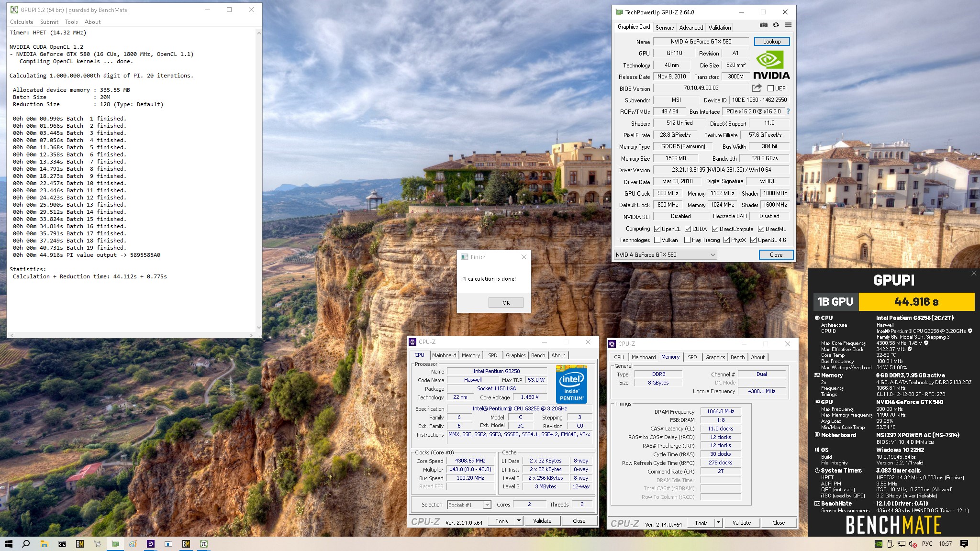980x551 pixels.
Task: Click the taskbar clock 10:57
Action: [945, 544]
